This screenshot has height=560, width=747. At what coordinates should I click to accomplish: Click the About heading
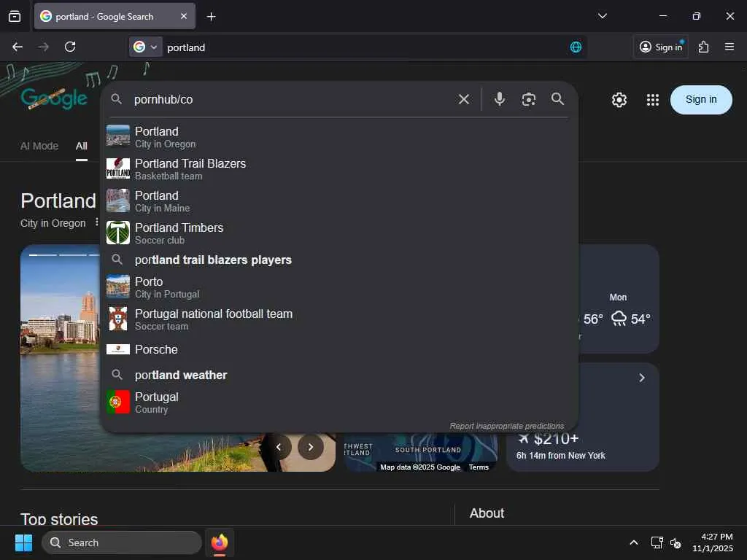[x=487, y=513]
